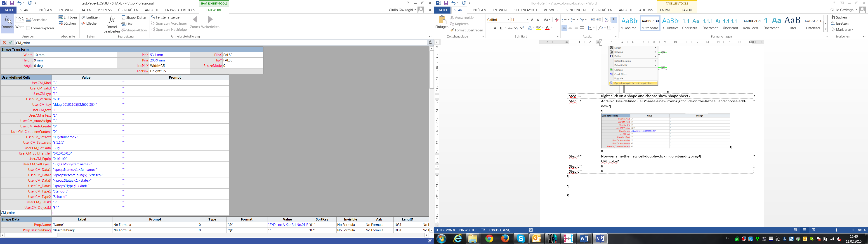This screenshot has width=868, height=244.
Task: Cancel the formula bar entry with red X
Action: point(4,42)
